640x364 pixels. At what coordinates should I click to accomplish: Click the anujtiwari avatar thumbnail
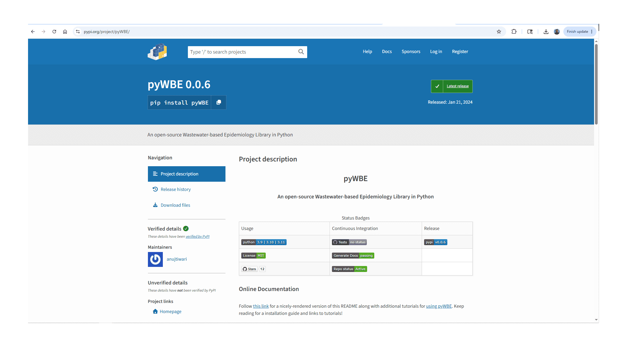(155, 259)
